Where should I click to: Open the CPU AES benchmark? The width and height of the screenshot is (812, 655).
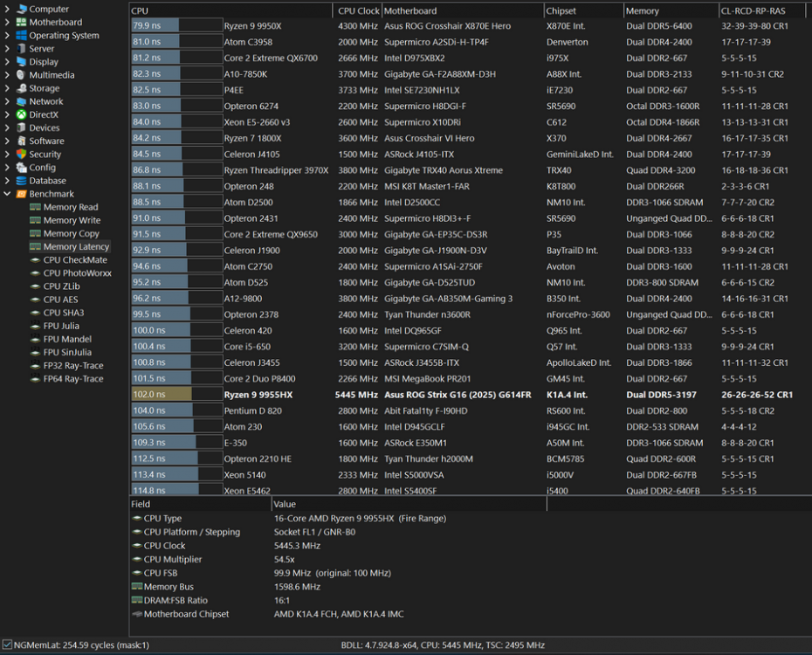[60, 300]
